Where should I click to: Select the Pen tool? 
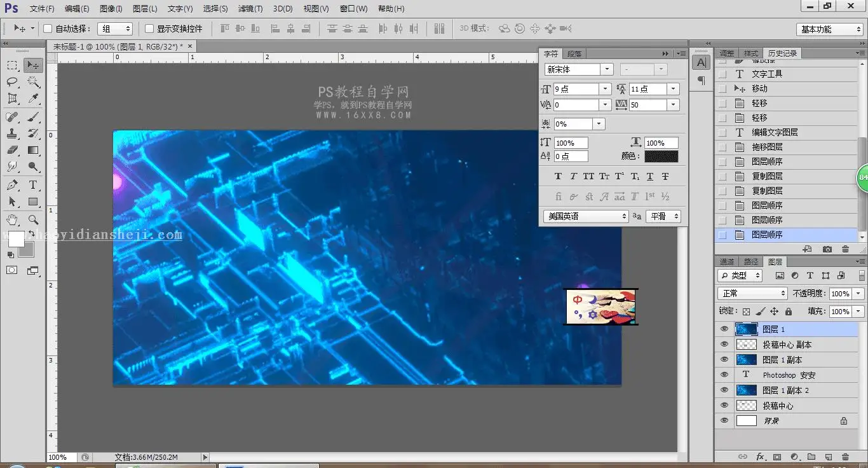click(x=12, y=185)
